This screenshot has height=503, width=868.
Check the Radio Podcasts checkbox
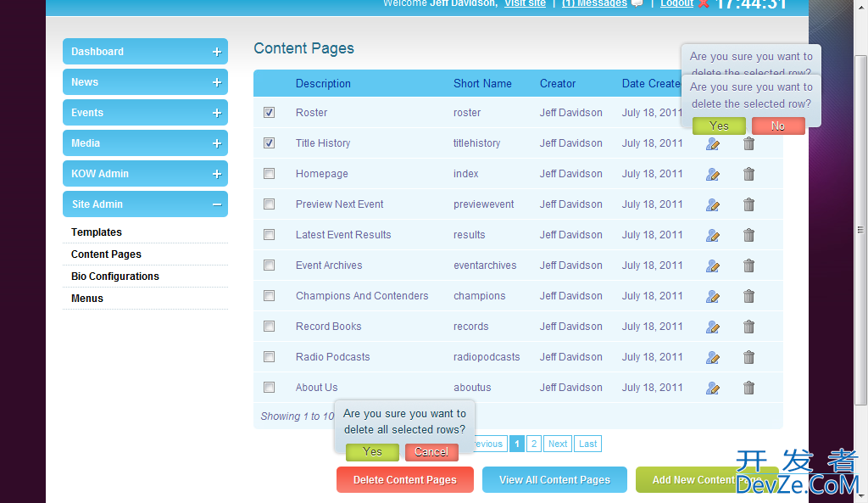coord(269,356)
